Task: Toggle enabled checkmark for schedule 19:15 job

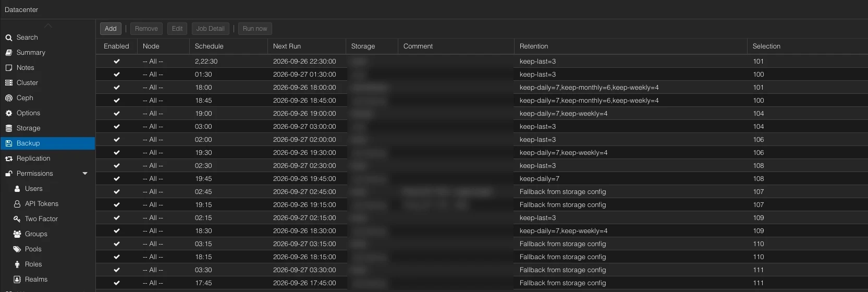Action: [117, 205]
